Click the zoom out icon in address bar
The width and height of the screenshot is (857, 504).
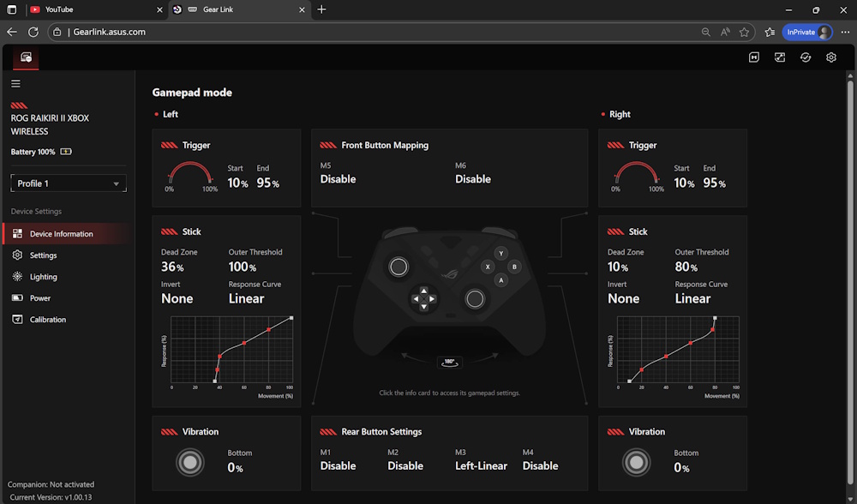[x=705, y=33]
